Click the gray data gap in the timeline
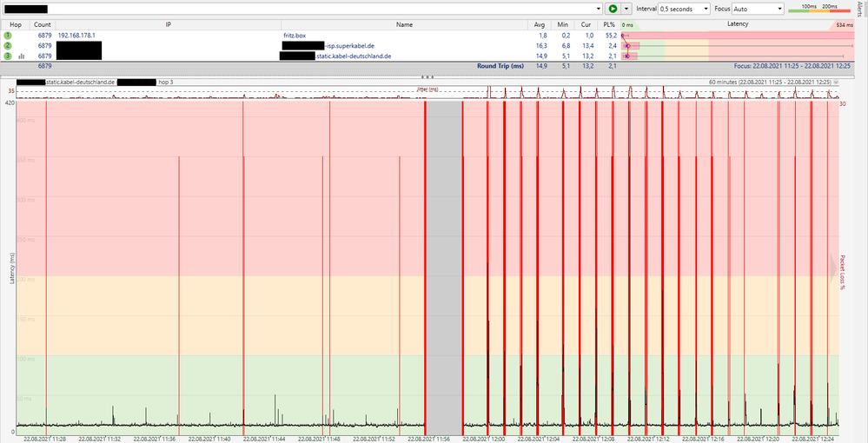868x443 pixels. point(444,268)
